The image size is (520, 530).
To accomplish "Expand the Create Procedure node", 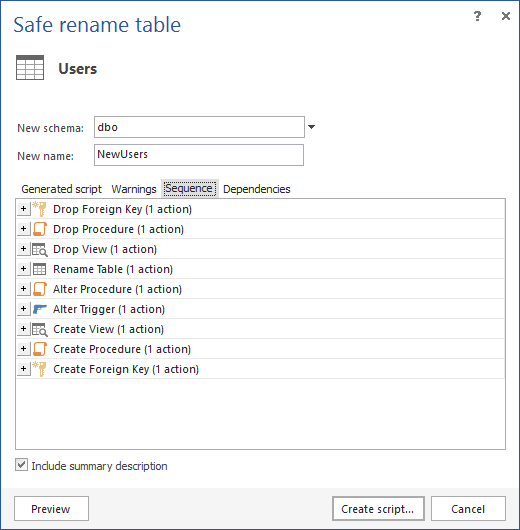I will click(x=23, y=348).
